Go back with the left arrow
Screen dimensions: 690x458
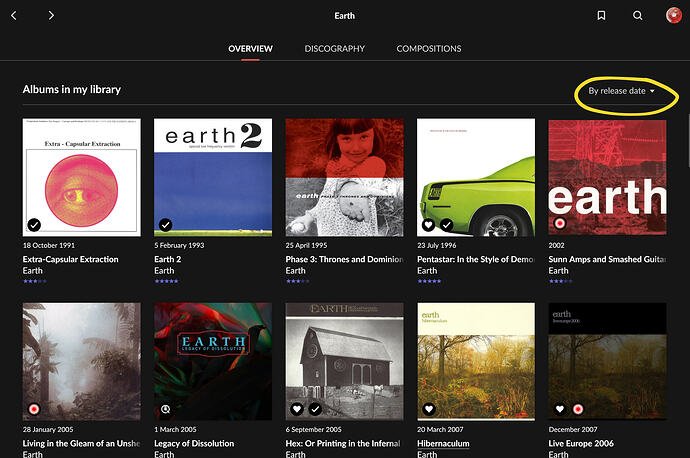pos(14,15)
